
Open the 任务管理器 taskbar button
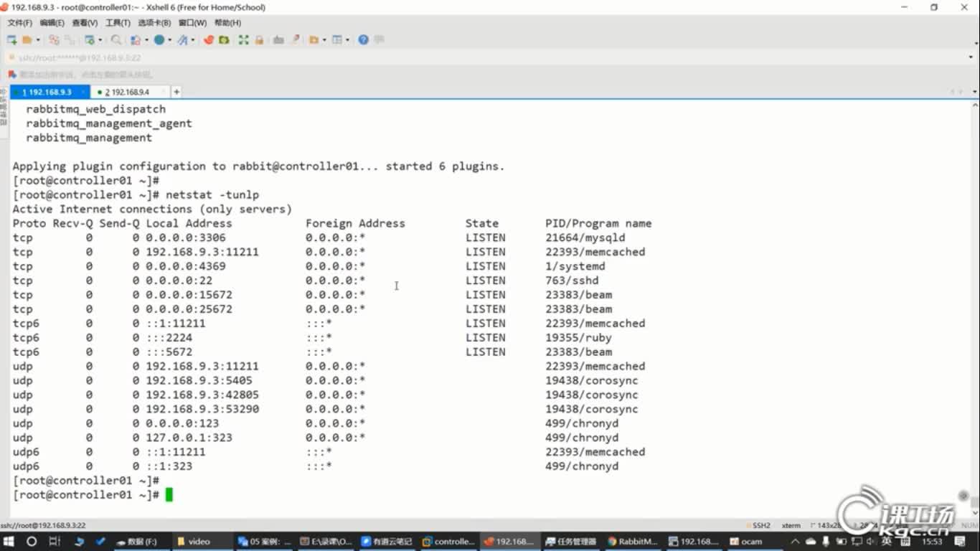click(x=572, y=542)
